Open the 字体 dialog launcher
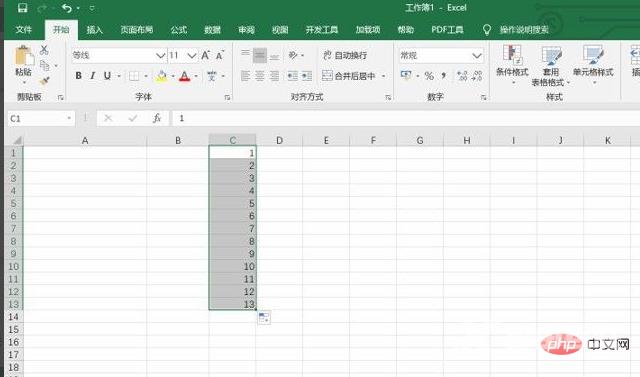This screenshot has width=640, height=377. point(227,98)
